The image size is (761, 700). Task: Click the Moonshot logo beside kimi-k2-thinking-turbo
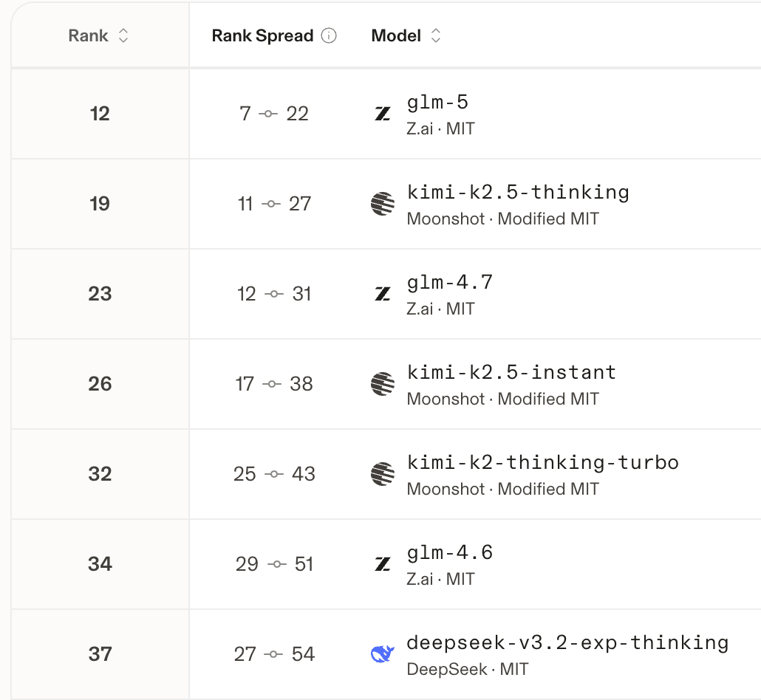(x=383, y=474)
